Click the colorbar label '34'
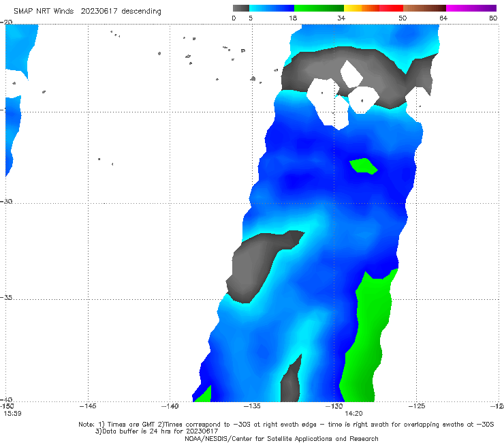Screen dimensions: 504x443 (341, 18)
